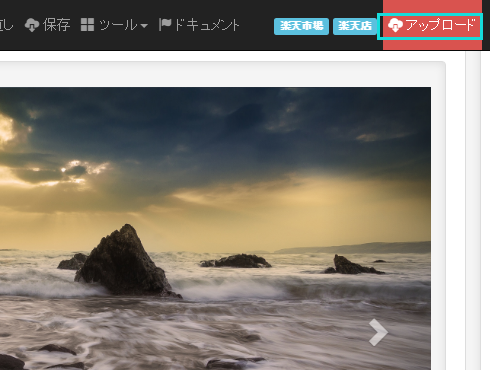Screen dimensions: 490x370
Task: Click the light gray panel header above image
Action: (221, 74)
